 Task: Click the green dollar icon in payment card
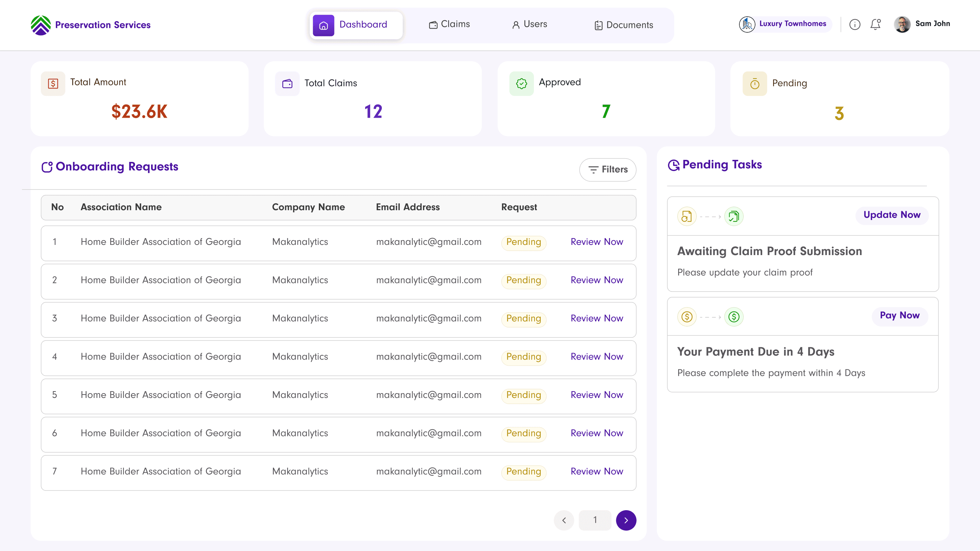point(734,317)
